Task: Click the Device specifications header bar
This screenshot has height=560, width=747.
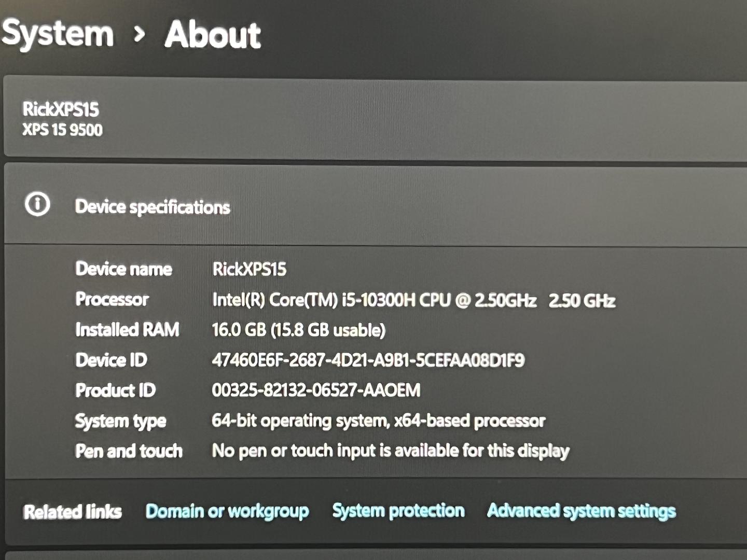Action: pyautogui.click(x=153, y=207)
